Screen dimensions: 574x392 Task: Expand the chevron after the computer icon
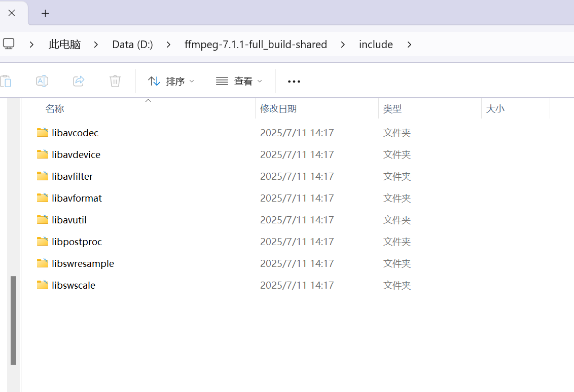31,45
